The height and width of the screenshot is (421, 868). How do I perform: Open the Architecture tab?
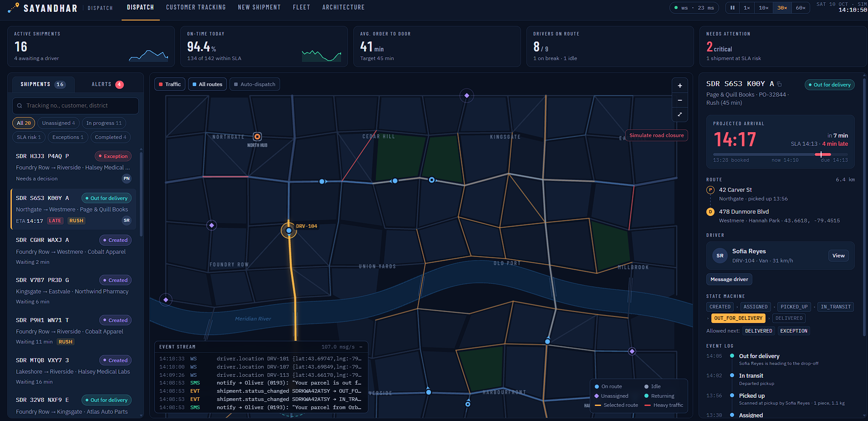click(x=343, y=8)
